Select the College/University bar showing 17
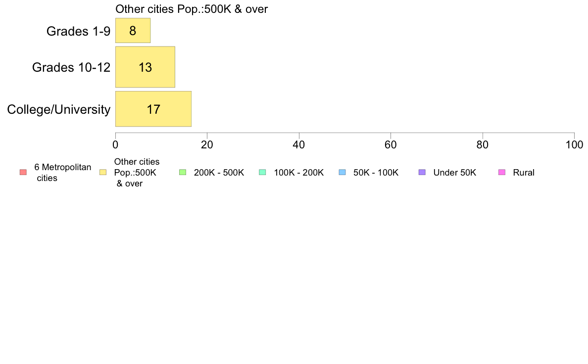588x364 pixels. (x=153, y=109)
